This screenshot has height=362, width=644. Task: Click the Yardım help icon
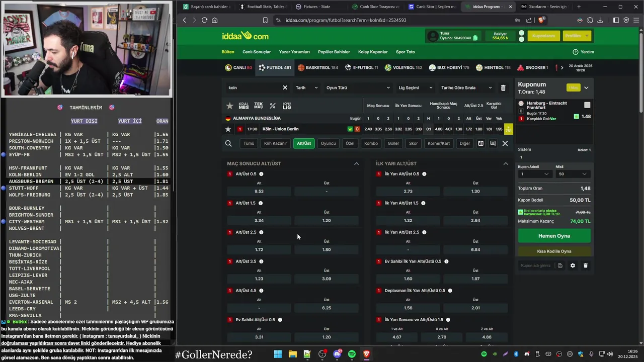(576, 52)
